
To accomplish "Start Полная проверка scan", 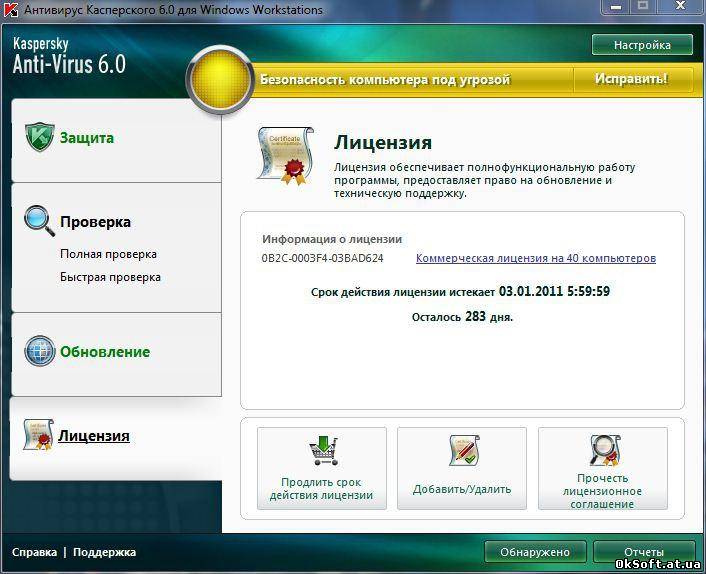I will (x=109, y=254).
